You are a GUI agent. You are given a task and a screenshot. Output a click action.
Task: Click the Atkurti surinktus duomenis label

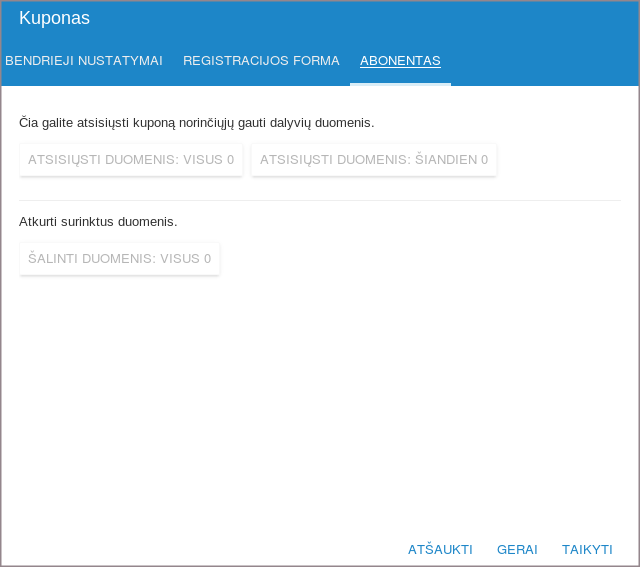coord(98,221)
